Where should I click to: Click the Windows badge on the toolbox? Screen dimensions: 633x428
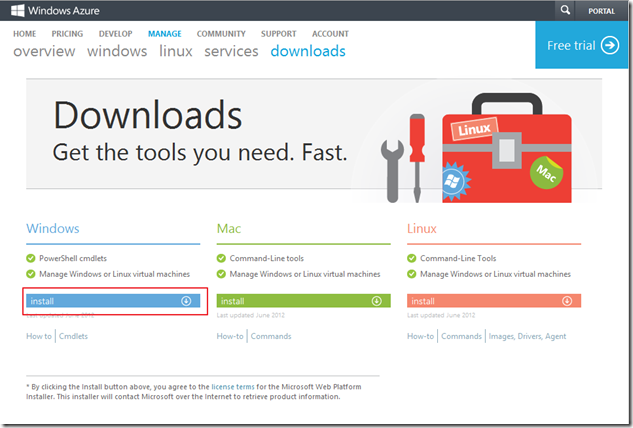[455, 181]
